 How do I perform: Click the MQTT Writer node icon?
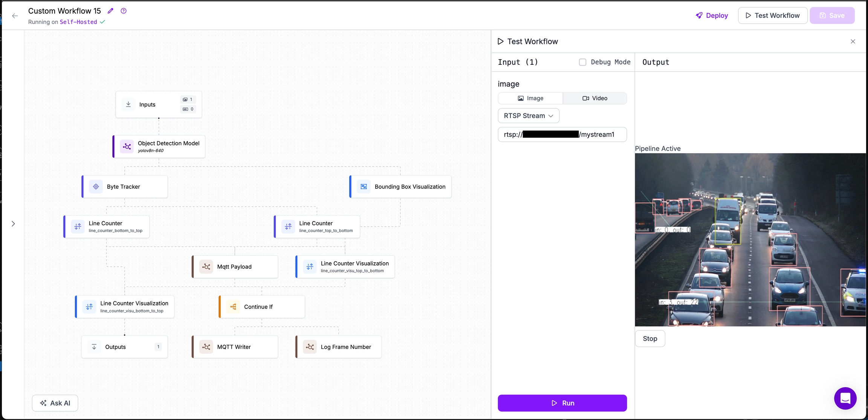click(206, 347)
